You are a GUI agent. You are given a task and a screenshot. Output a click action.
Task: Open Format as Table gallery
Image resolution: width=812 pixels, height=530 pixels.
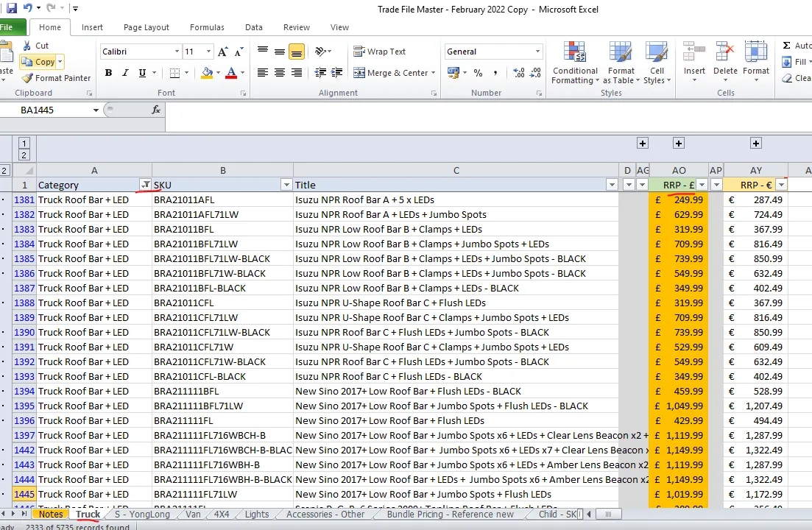(621, 63)
